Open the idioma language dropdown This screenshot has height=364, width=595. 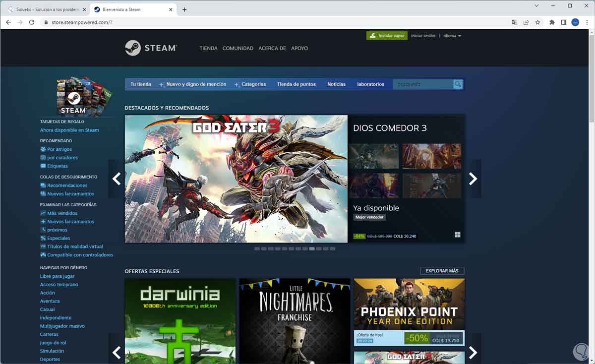(452, 36)
